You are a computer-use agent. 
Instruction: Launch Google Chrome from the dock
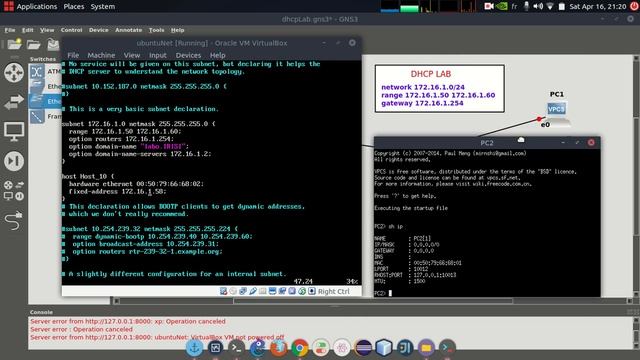(x=300, y=348)
